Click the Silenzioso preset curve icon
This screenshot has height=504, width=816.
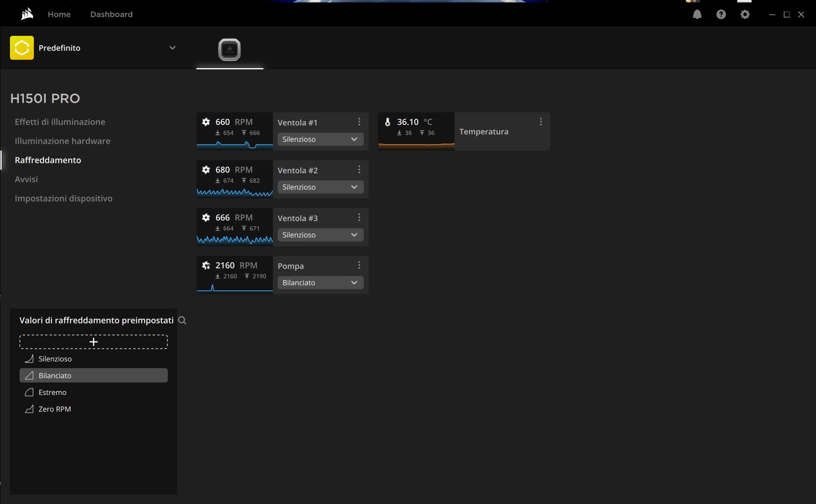point(29,359)
